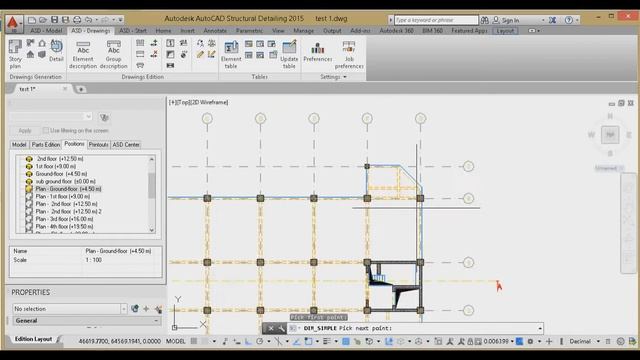Open the No selection dropdown in Properties
The image size is (640, 360).
[124, 309]
